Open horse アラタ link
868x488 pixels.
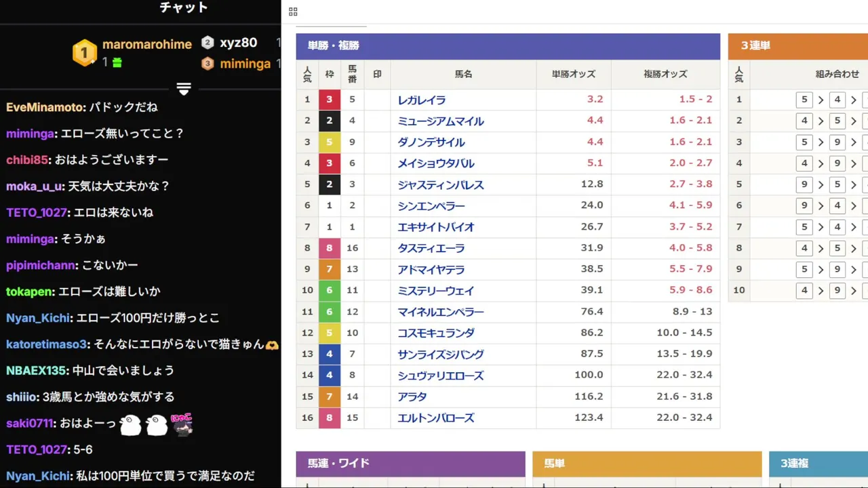point(412,397)
